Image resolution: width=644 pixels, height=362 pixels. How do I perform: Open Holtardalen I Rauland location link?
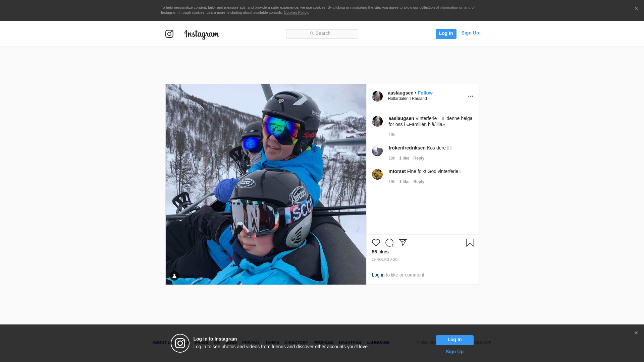point(407,99)
